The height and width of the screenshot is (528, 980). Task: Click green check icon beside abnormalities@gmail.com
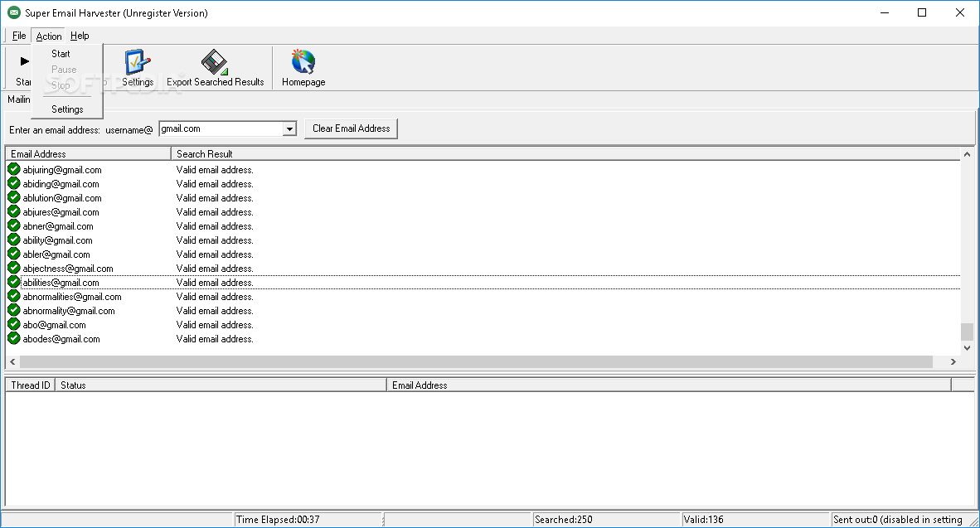(x=14, y=296)
